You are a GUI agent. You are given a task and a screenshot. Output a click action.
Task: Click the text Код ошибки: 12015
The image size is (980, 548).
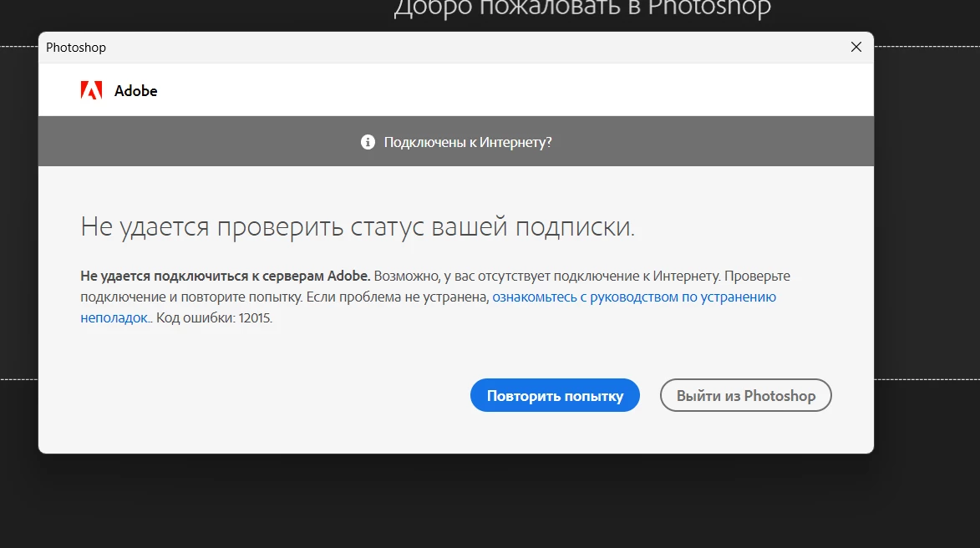[214, 317]
